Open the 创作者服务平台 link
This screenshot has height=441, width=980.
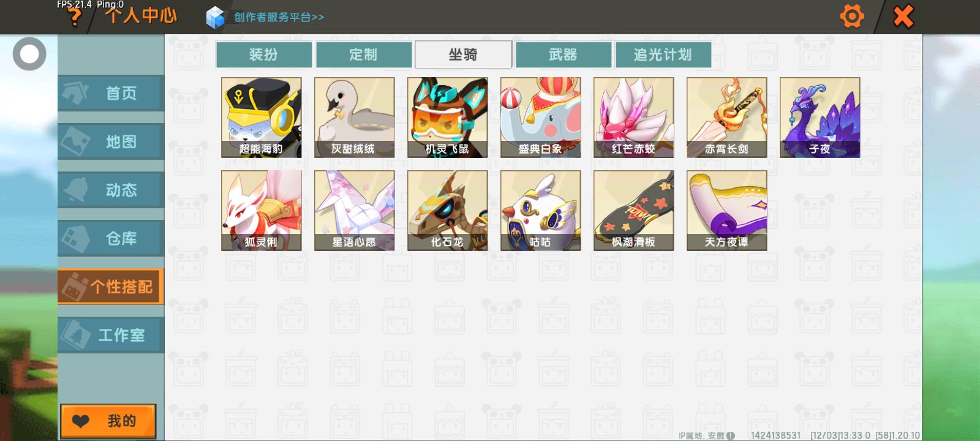(279, 17)
